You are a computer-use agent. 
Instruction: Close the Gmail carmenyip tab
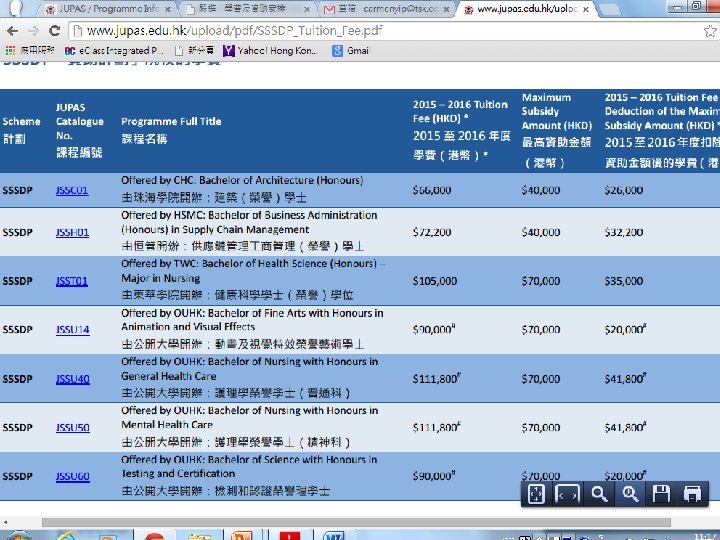pos(446,9)
